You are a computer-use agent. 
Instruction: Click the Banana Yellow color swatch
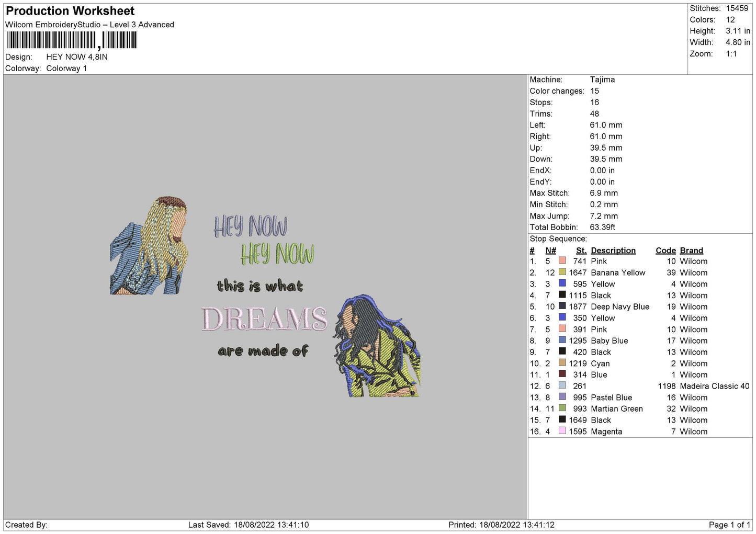tap(562, 272)
